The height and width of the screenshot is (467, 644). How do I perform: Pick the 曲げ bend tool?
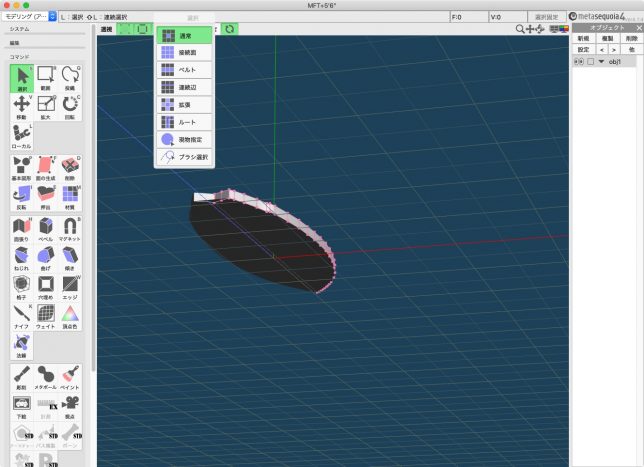pyautogui.click(x=46, y=258)
